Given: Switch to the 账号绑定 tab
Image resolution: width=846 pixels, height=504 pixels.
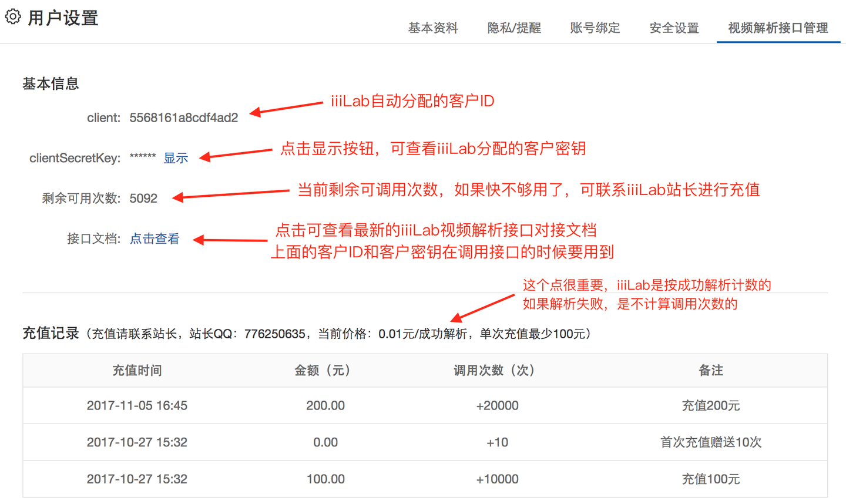Looking at the screenshot, I should coord(595,28).
